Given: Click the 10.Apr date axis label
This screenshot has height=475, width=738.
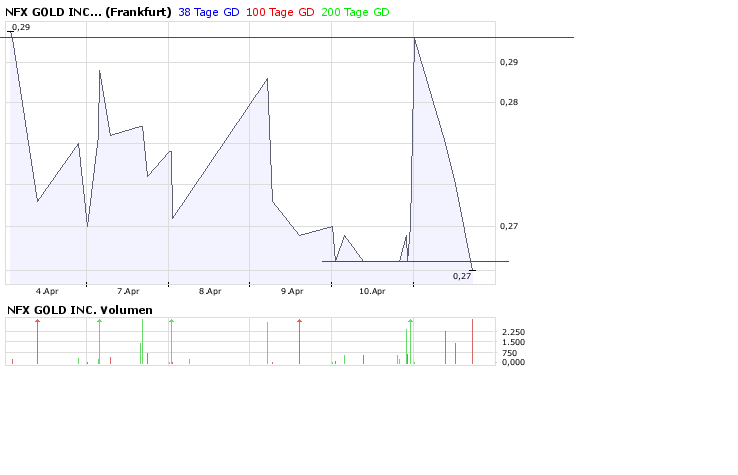Looking at the screenshot, I should pyautogui.click(x=372, y=291).
